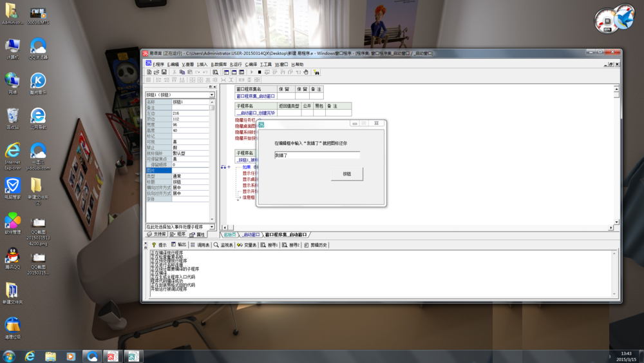Click the hand icon in the debug toolbar
This screenshot has height=363, width=644.
[305, 72]
